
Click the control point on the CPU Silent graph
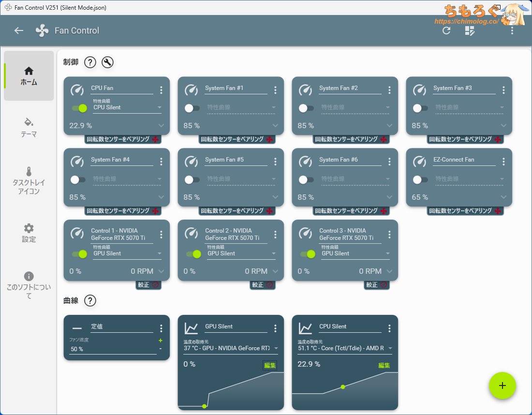(x=343, y=386)
